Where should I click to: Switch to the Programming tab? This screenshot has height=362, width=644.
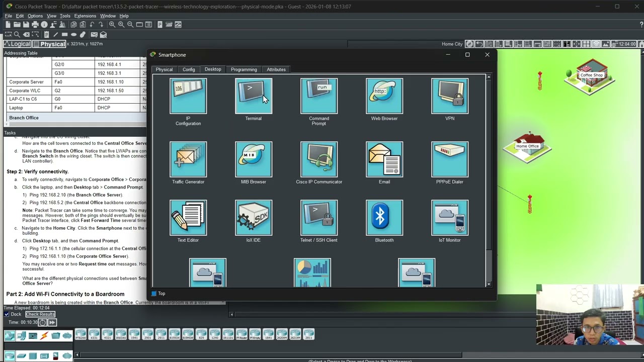244,69
